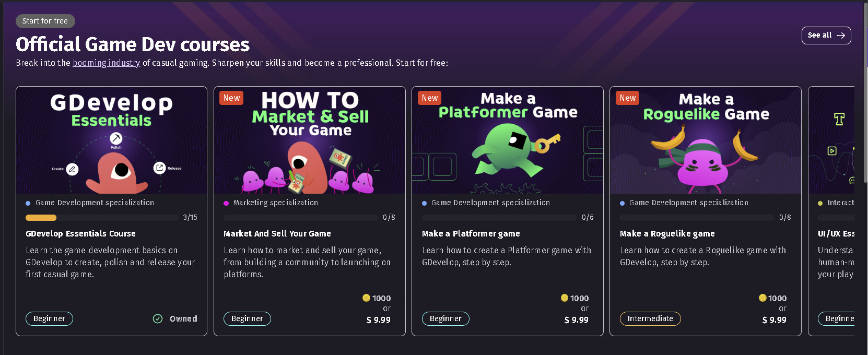Click the Owned checkmark icon on GDevelop Essentials

point(158,318)
